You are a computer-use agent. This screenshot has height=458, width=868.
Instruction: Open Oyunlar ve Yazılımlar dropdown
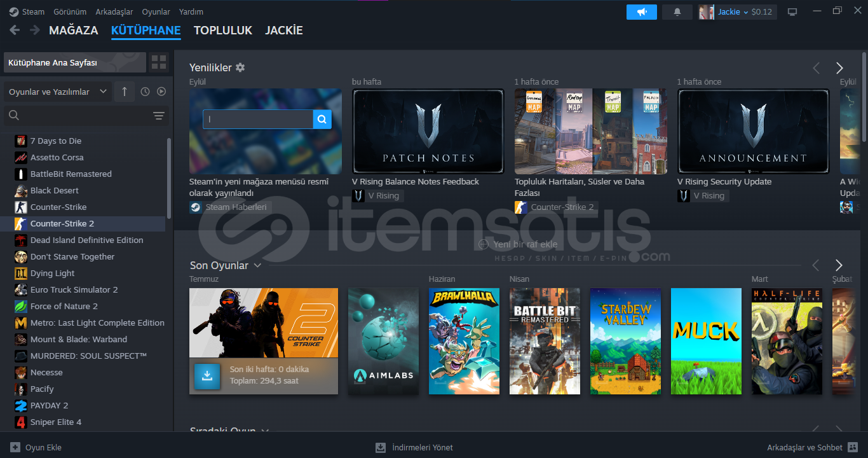point(58,92)
